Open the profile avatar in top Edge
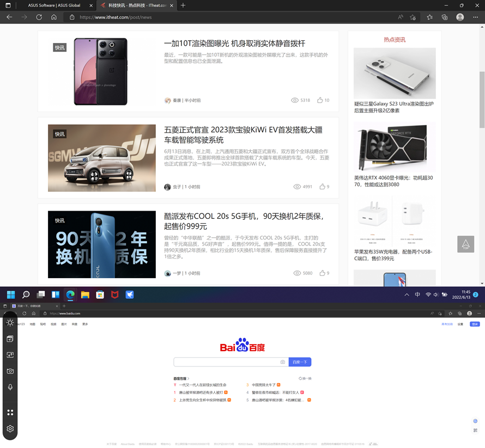 460,17
